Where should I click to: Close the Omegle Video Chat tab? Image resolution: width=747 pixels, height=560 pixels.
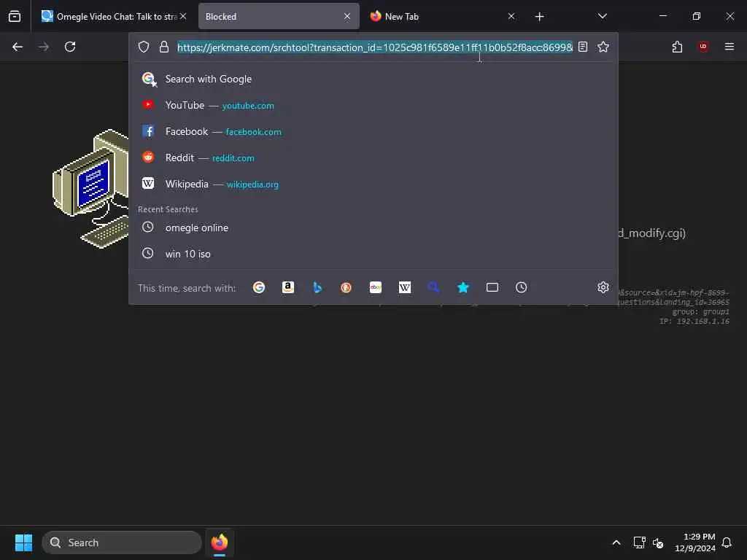click(x=183, y=16)
